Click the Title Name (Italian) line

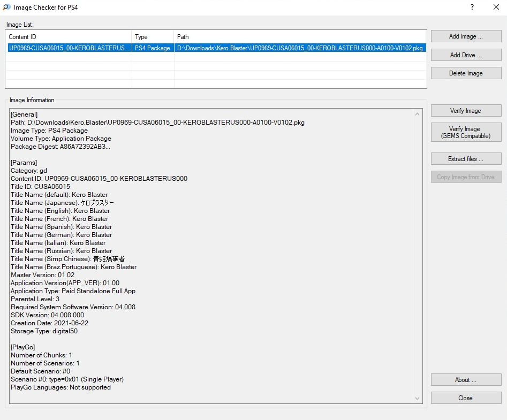pos(58,243)
